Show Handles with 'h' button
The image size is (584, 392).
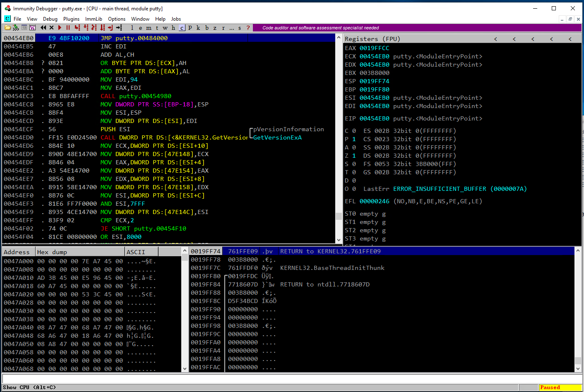173,28
